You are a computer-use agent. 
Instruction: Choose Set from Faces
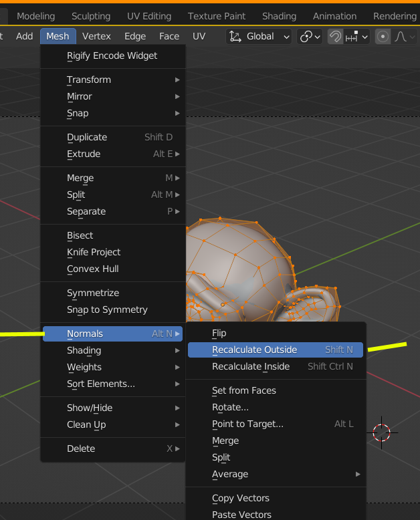click(x=276, y=390)
